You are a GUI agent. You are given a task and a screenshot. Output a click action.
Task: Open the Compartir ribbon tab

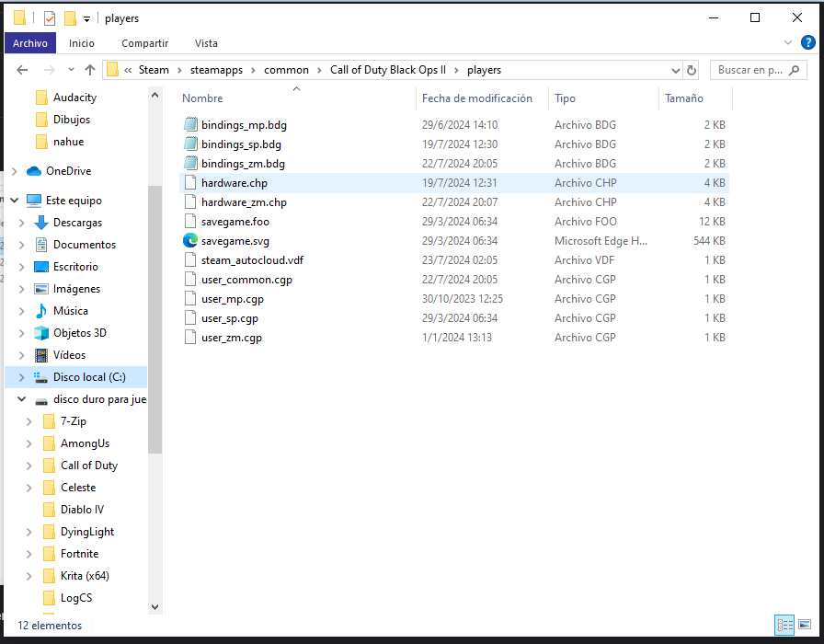click(x=145, y=43)
